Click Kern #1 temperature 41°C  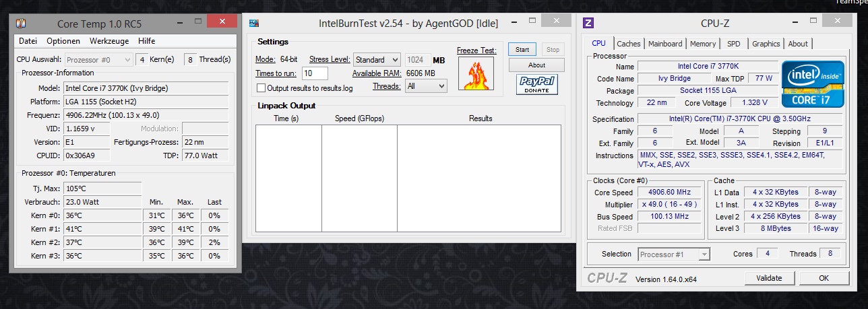(102, 229)
